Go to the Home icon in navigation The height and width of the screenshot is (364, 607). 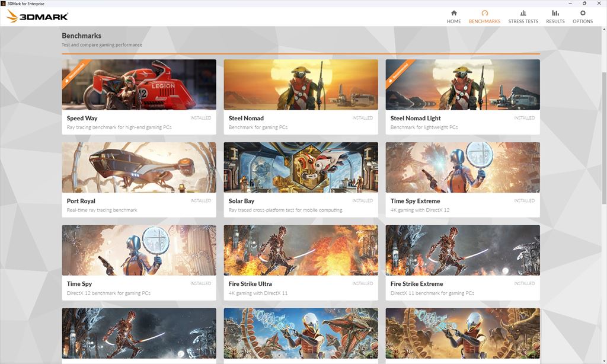coord(453,13)
